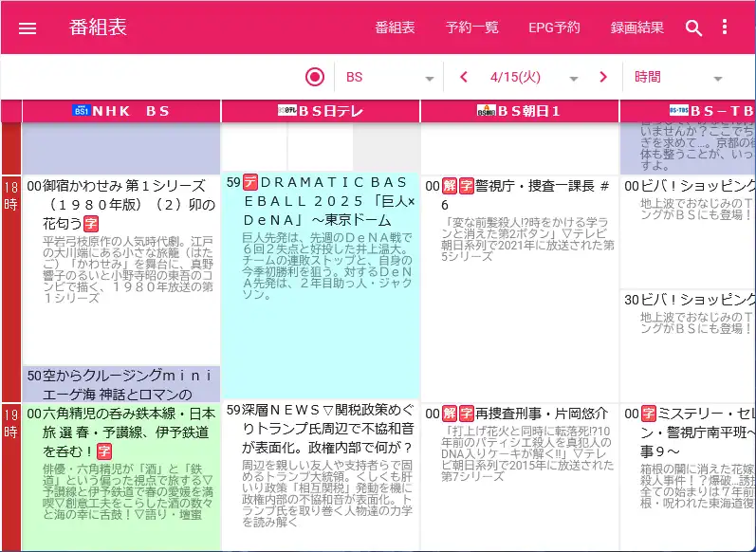Click デ badge on DRAMATIC BASEBALL program
Image resolution: width=756 pixels, height=552 pixels.
[x=249, y=182]
